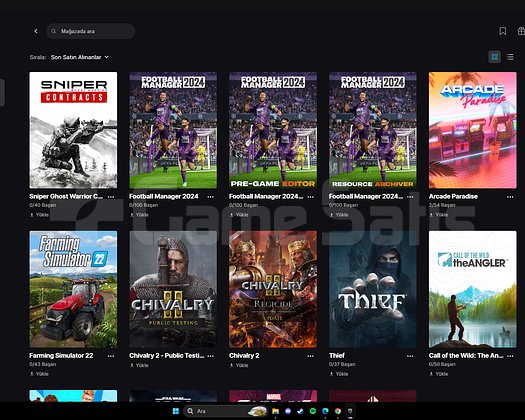525x420 pixels.
Task: Open Chivalry 2 Public Testing cover
Action: (173, 289)
